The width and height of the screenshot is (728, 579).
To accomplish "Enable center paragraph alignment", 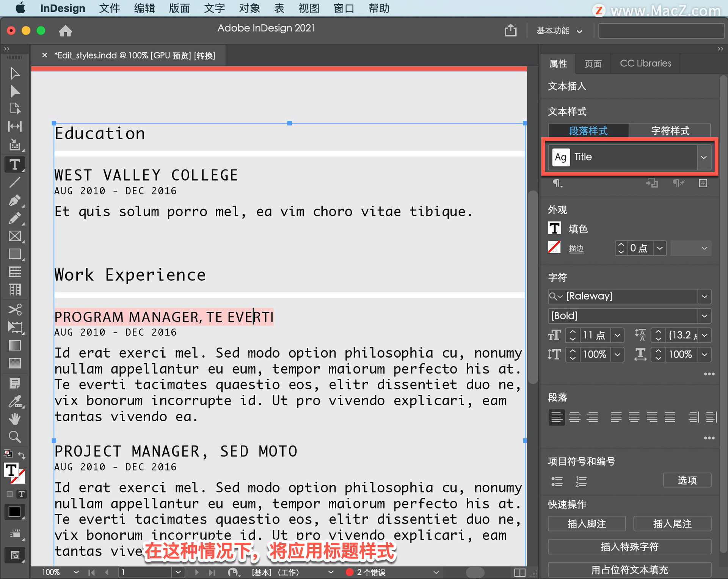I will [574, 417].
